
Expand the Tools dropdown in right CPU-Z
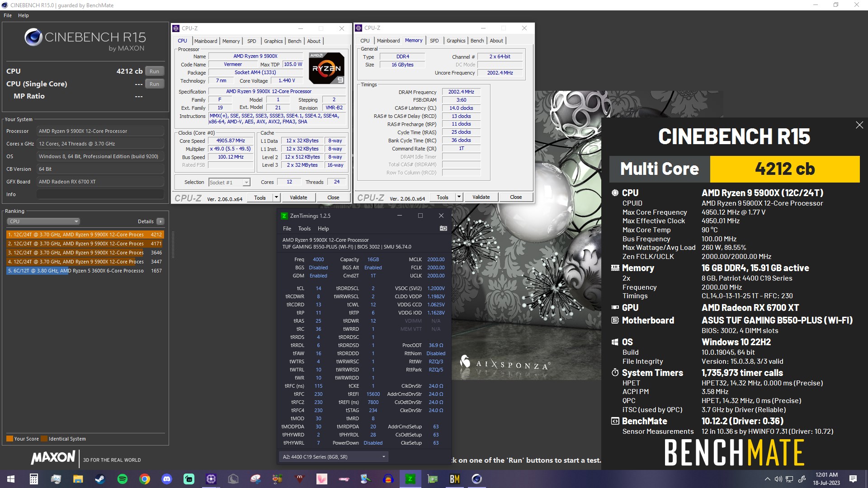(459, 197)
